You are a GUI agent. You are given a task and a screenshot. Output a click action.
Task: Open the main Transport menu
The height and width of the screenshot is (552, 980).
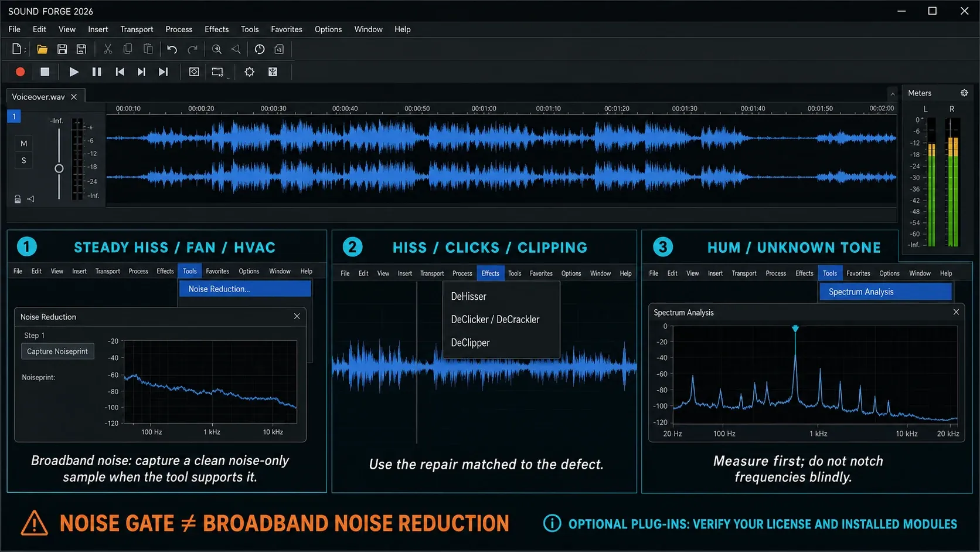pyautogui.click(x=137, y=29)
